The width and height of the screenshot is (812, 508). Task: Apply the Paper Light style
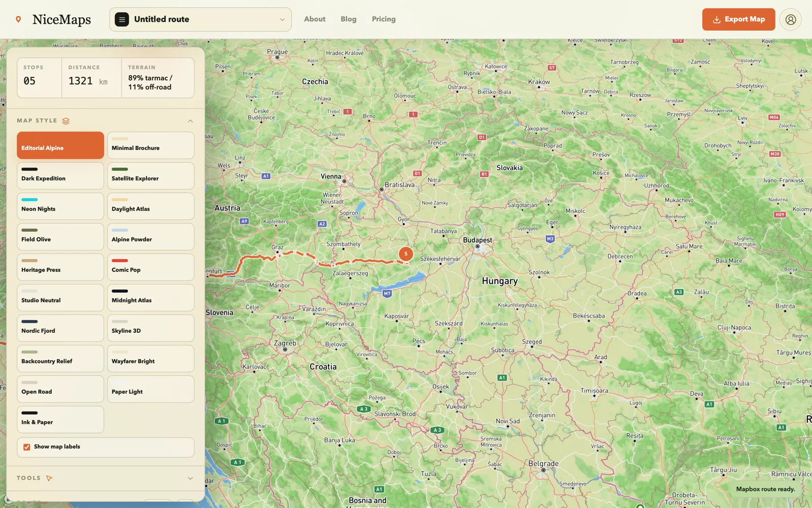tap(151, 389)
